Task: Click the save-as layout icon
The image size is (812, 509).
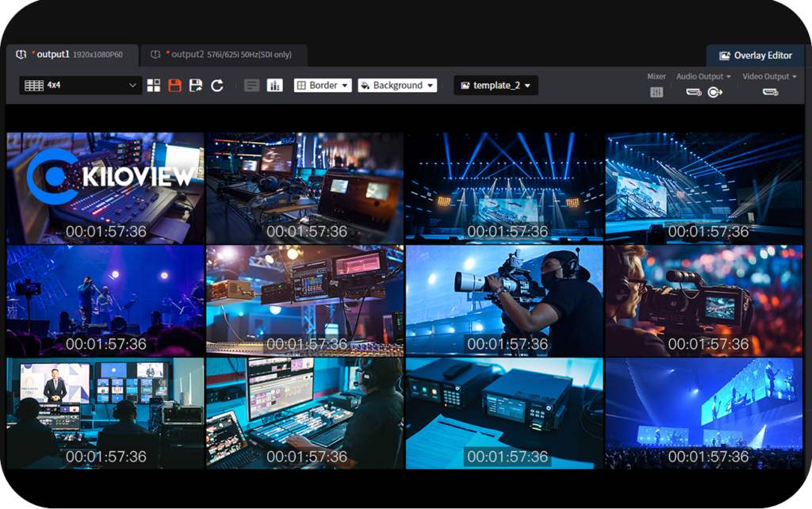Action: coord(196,86)
